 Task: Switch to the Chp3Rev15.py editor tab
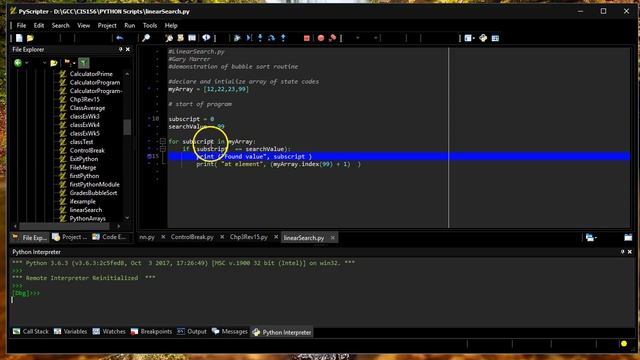(248, 237)
